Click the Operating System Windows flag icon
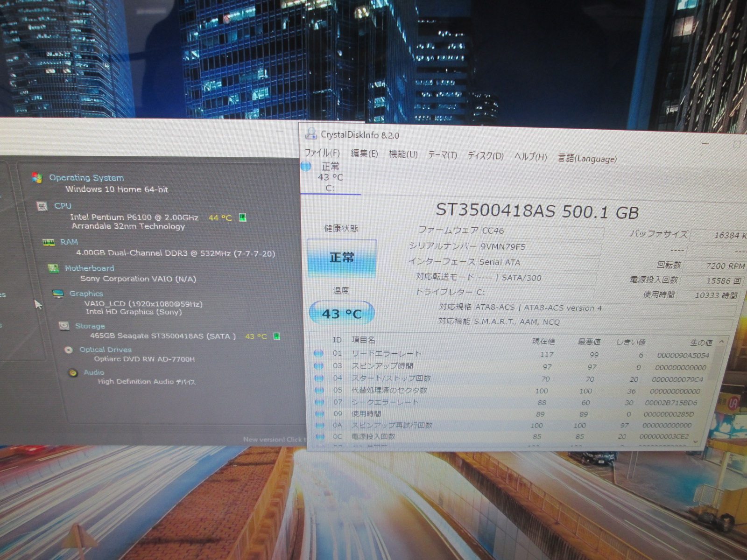747x560 pixels. [37, 177]
